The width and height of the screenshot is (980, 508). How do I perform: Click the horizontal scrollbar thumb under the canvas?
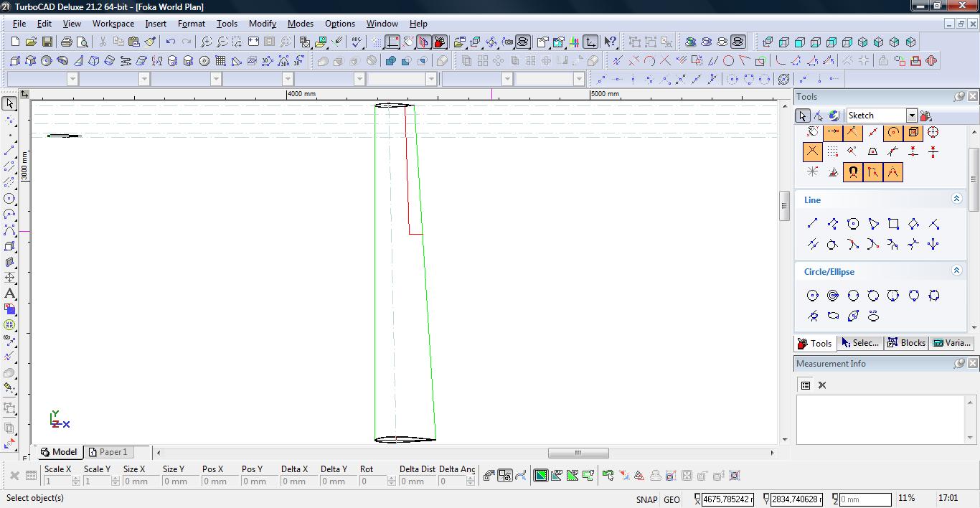[578, 453]
